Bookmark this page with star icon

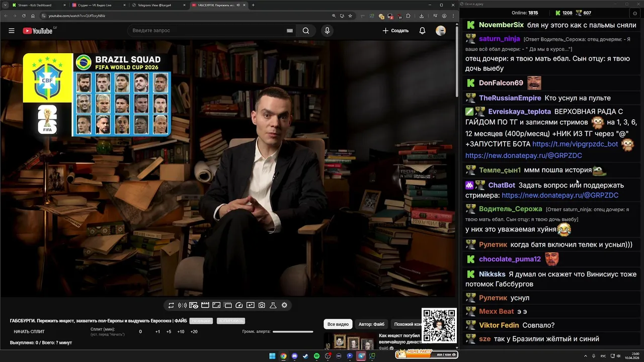coord(350,16)
